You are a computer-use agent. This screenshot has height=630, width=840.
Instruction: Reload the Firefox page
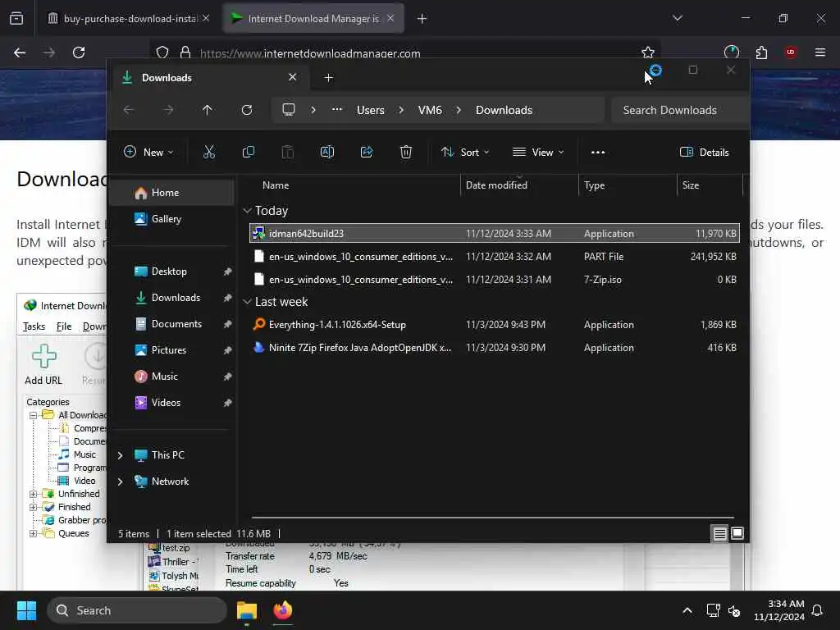click(x=79, y=52)
